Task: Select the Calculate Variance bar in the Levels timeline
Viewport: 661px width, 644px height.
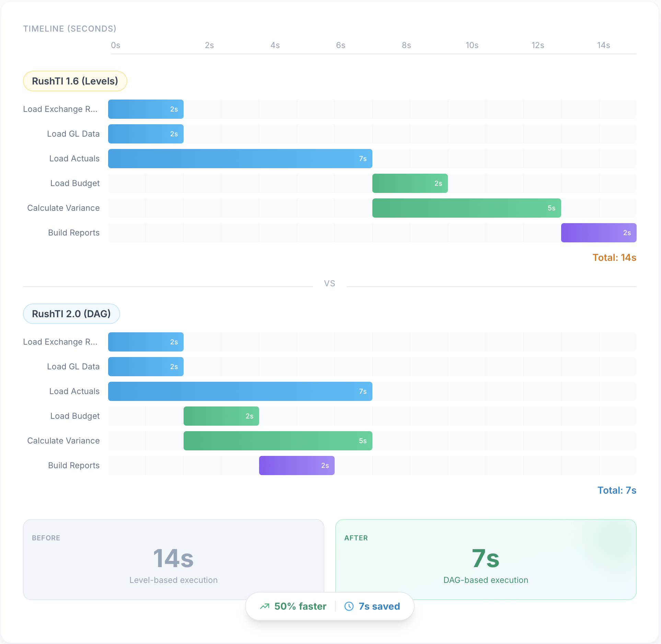Action: 466,208
